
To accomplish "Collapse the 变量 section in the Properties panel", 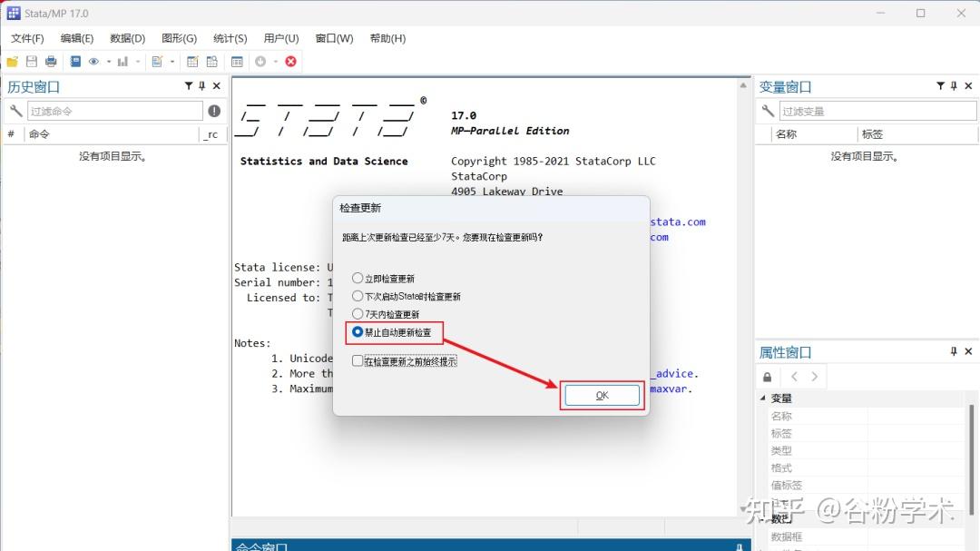I will pos(762,398).
